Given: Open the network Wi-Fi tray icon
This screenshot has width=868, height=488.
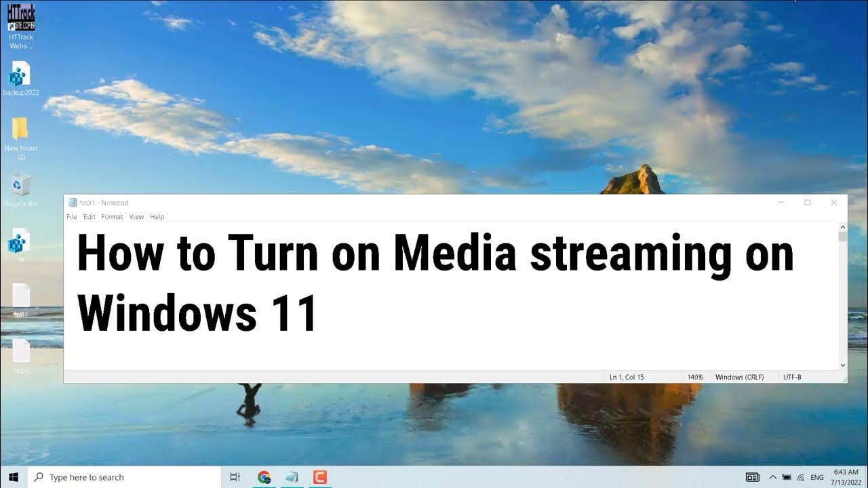Looking at the screenshot, I should pyautogui.click(x=801, y=477).
